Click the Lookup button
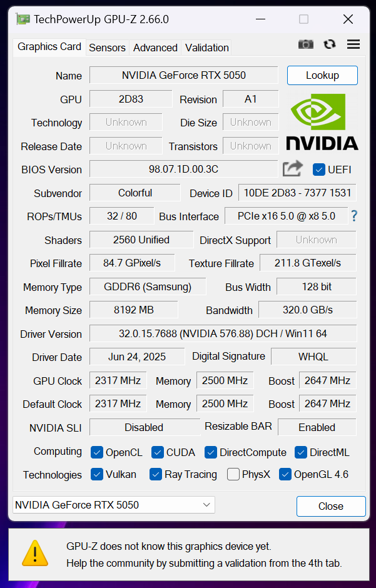Screen dimensions: 376x588 click(x=322, y=75)
